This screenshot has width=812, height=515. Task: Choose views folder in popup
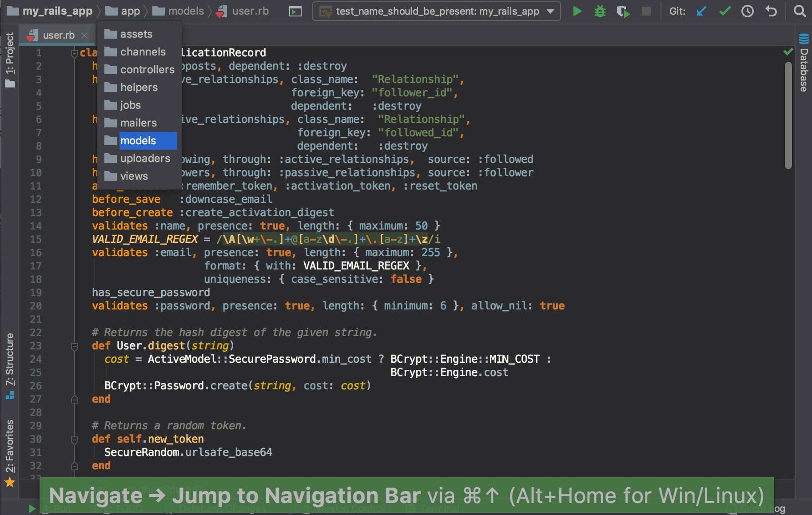(139, 176)
